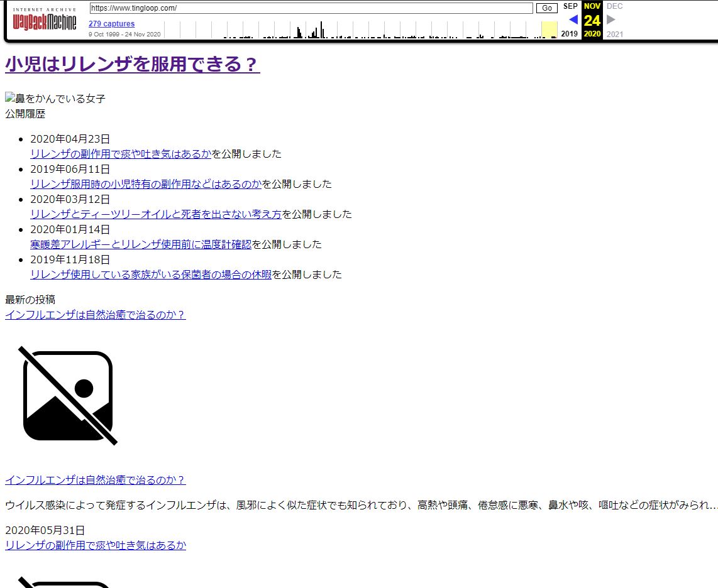Open heading 小児はリレンザを服用できる？
Viewport: 718px width, 588px height.
coord(132,64)
